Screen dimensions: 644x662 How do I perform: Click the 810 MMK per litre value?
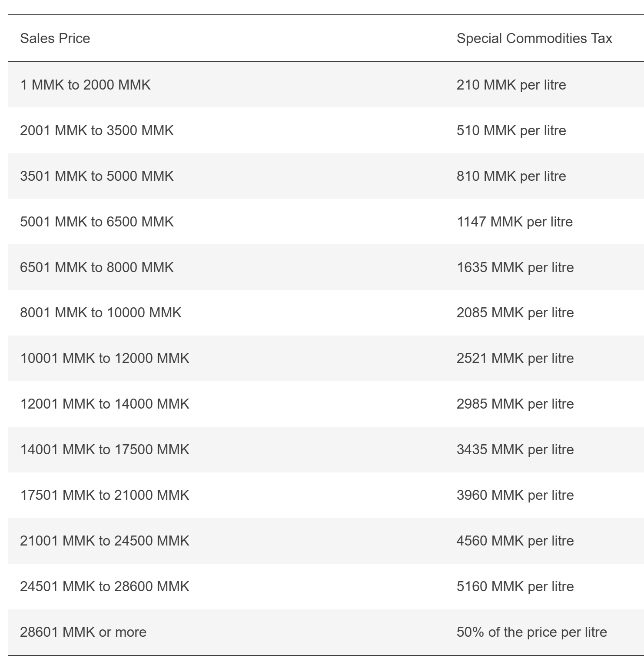(x=511, y=176)
